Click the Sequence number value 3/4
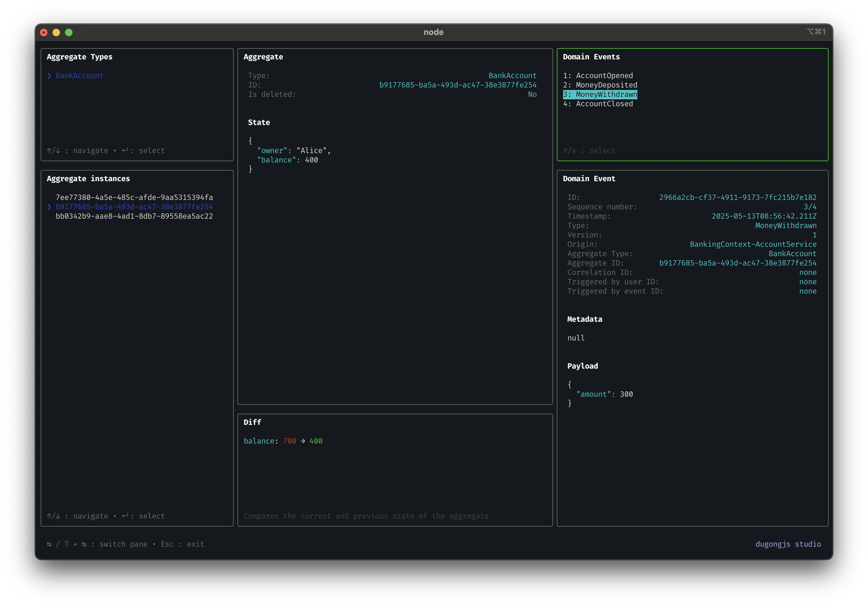This screenshot has width=868, height=606. click(810, 207)
